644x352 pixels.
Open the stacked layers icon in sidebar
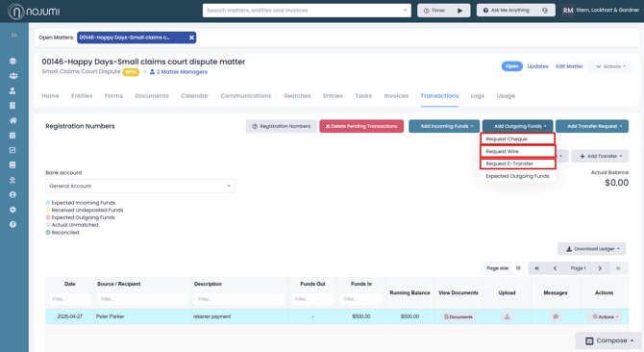[x=12, y=61]
